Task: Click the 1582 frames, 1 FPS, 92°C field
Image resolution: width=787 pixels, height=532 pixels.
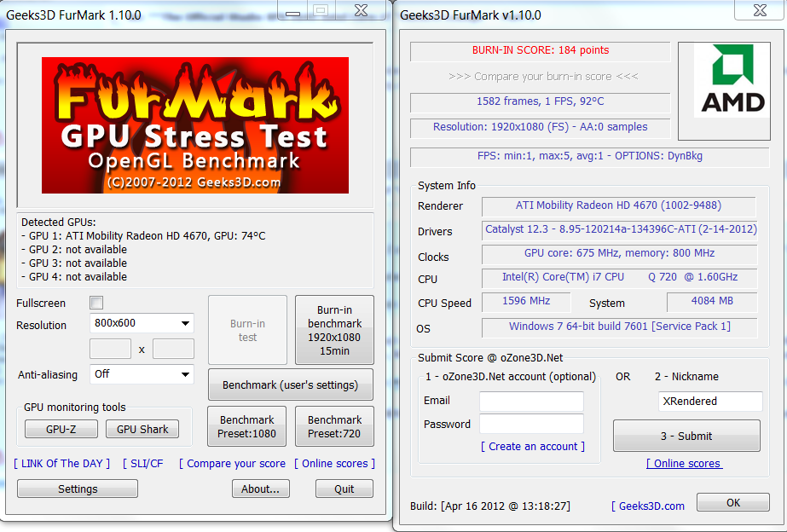Action: click(541, 102)
